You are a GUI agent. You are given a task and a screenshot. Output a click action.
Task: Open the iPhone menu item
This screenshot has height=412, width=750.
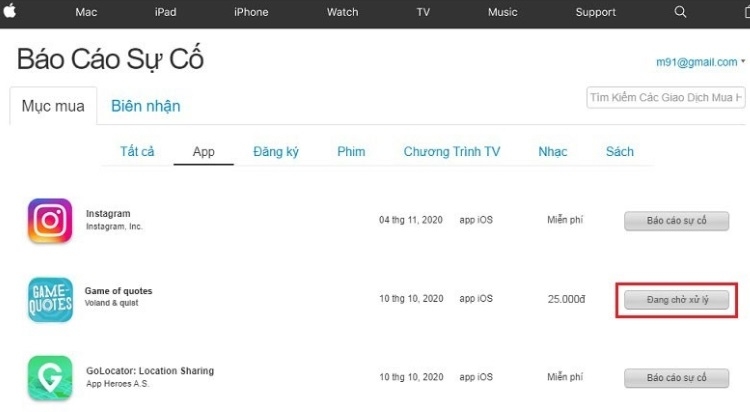click(x=251, y=12)
